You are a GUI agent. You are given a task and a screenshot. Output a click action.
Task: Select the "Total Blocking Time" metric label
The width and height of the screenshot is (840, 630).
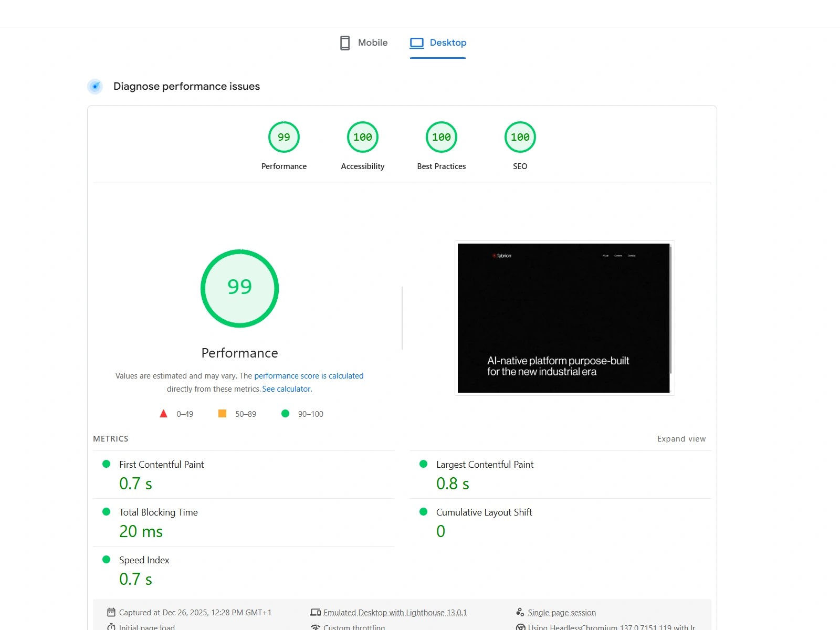159,512
